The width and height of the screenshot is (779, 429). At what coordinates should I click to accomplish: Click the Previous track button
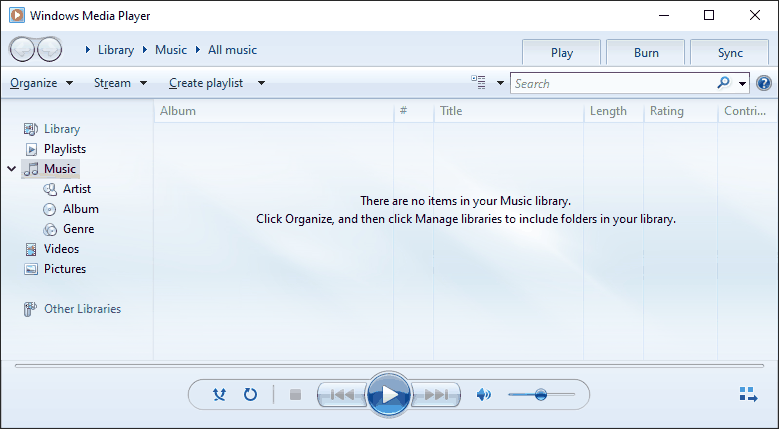click(342, 395)
